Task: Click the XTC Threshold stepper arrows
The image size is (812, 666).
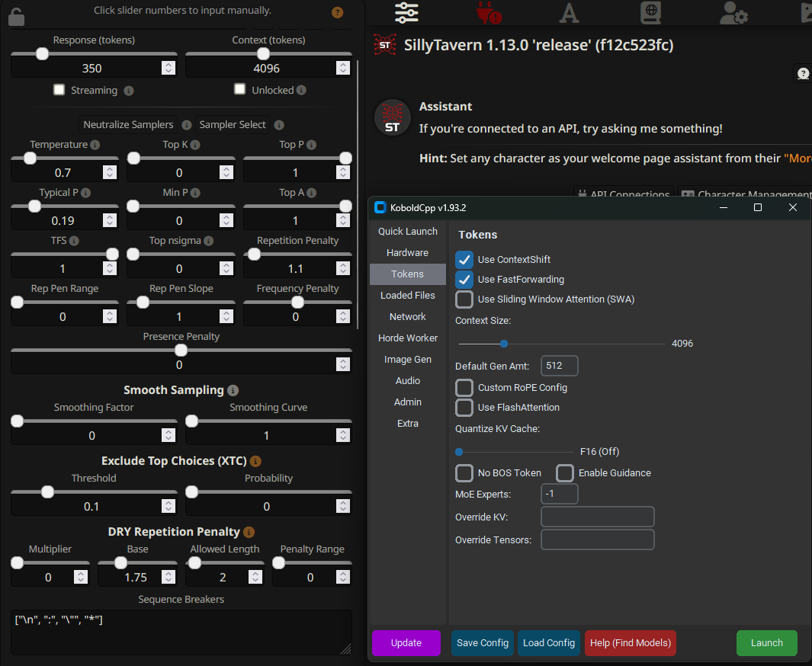Action: pyautogui.click(x=168, y=507)
